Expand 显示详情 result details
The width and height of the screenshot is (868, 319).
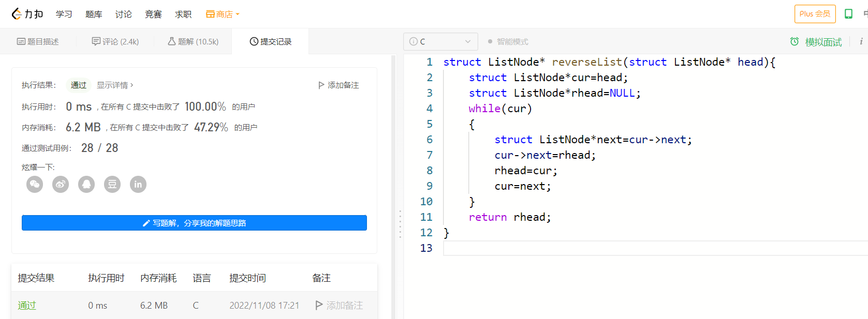115,85
